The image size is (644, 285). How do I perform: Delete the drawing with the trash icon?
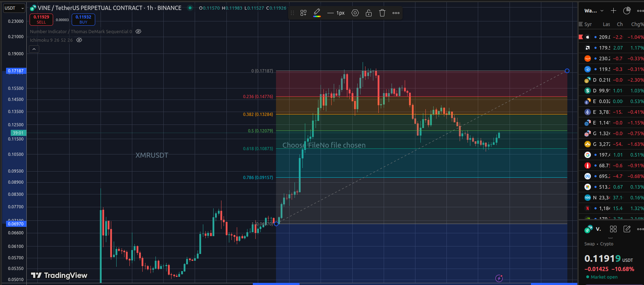382,13
